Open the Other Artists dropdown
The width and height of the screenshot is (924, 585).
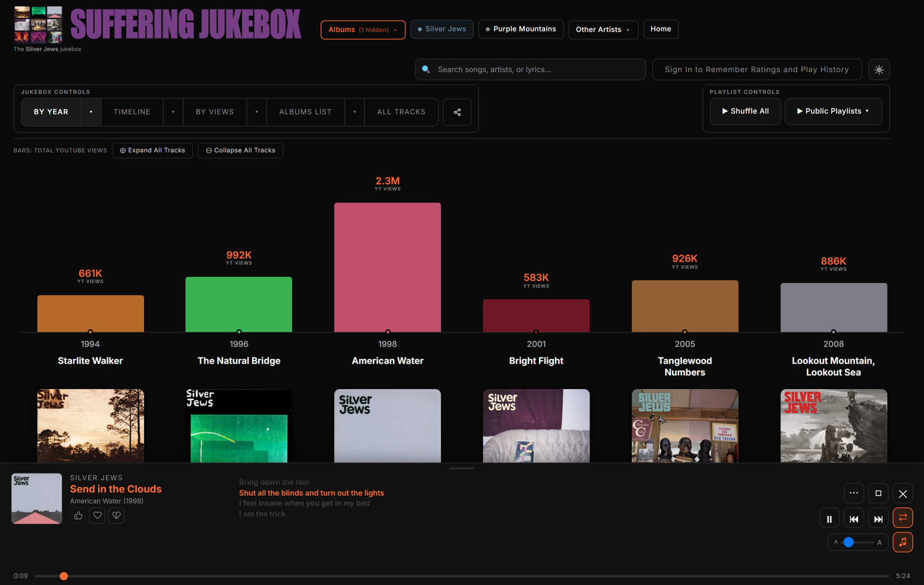coord(603,30)
